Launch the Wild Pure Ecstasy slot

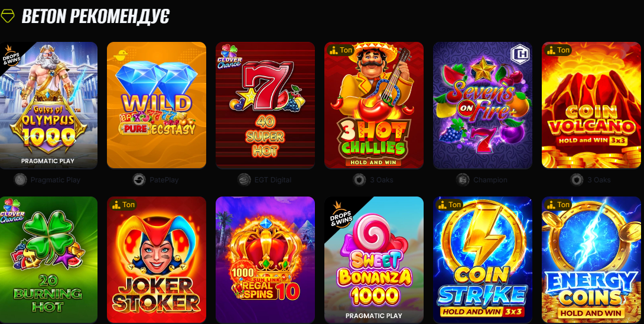click(x=157, y=105)
